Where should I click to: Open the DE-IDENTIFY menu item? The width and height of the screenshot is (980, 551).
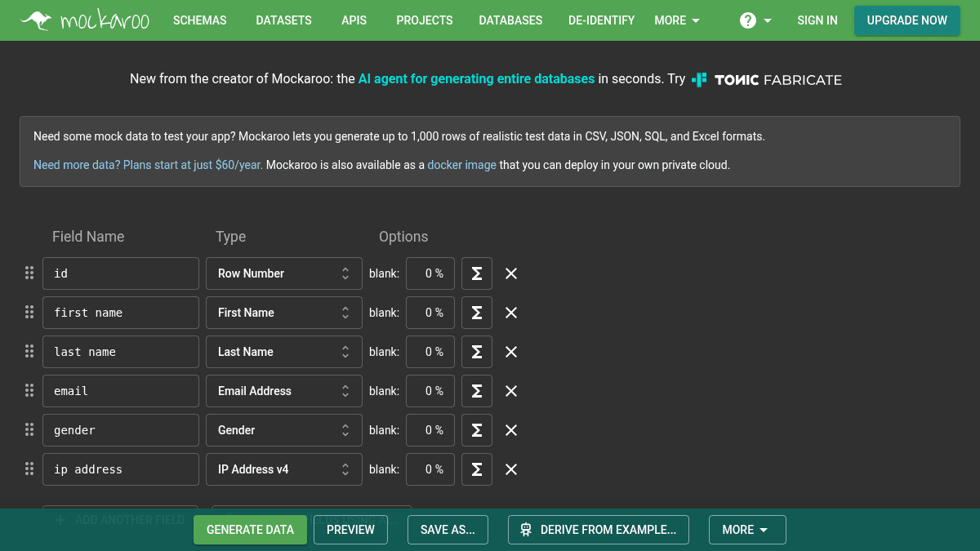(602, 20)
